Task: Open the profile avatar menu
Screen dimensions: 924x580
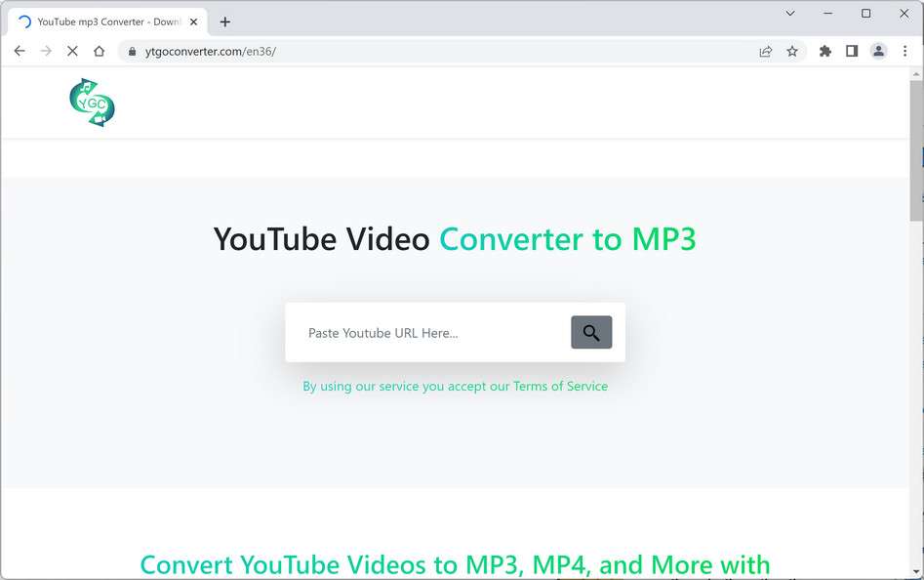Action: [878, 52]
